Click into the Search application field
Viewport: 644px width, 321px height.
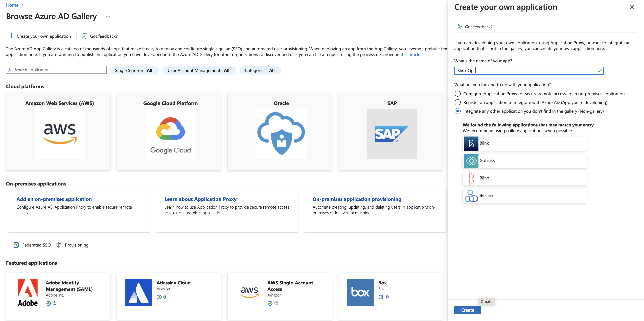(x=56, y=70)
